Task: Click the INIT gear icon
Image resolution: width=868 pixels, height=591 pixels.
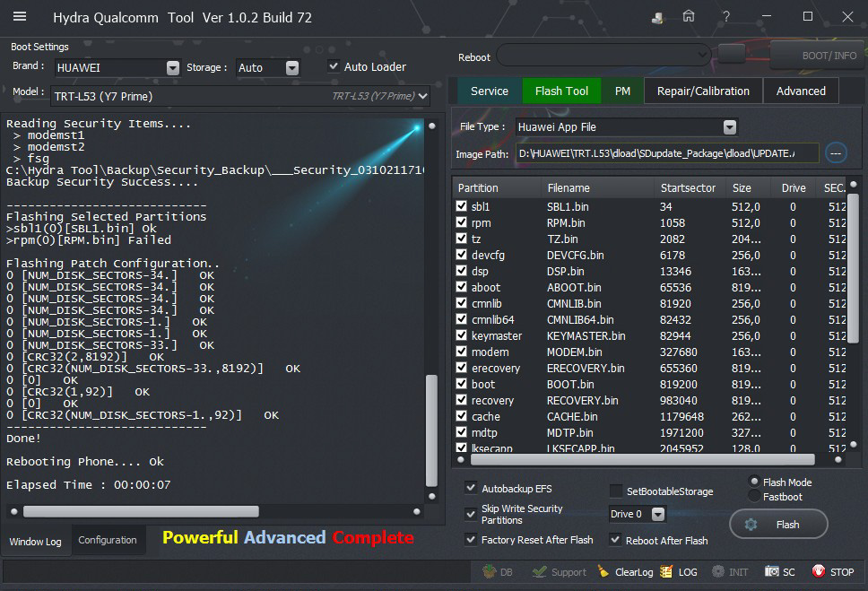Action: tap(718, 571)
